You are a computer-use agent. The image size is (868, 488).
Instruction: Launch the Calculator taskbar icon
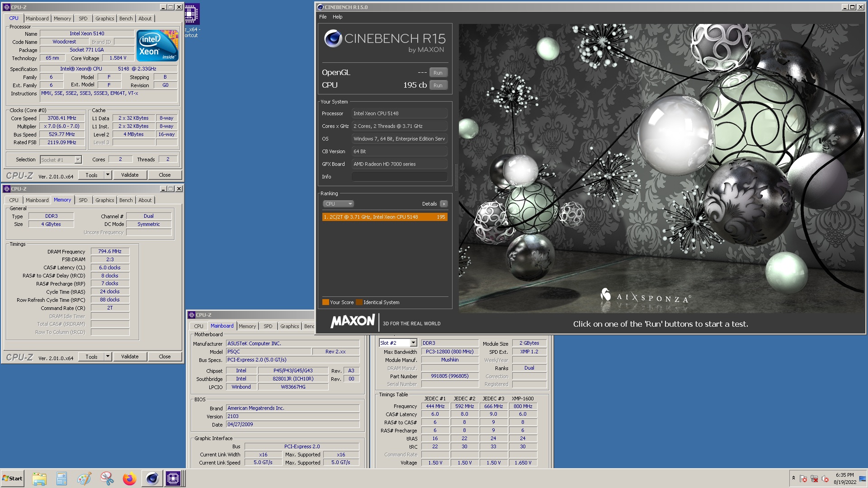pos(61,479)
